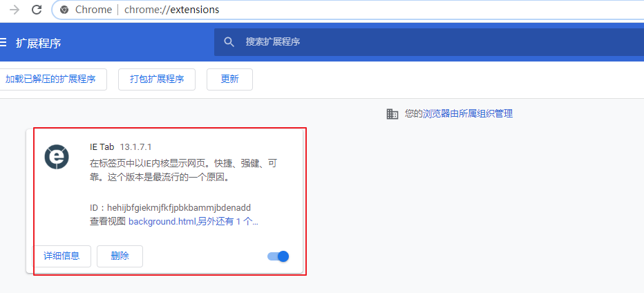This screenshot has width=644, height=293.
Task: Click the 扩展程序 page title
Action: [38, 43]
